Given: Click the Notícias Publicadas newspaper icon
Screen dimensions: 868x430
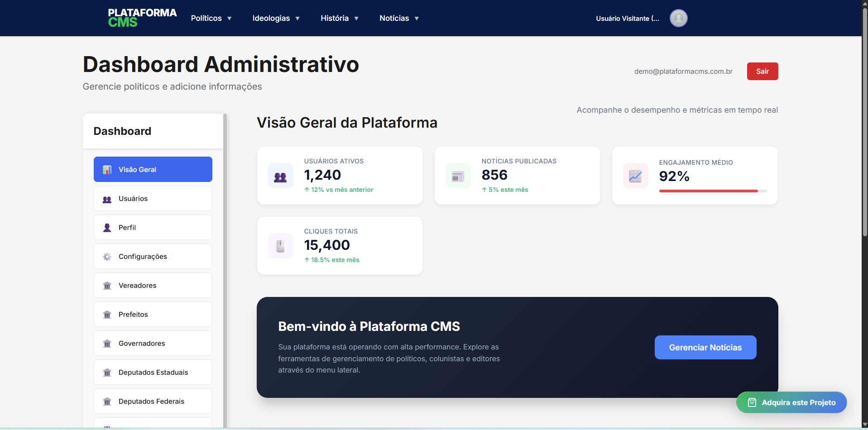Looking at the screenshot, I should [x=458, y=176].
